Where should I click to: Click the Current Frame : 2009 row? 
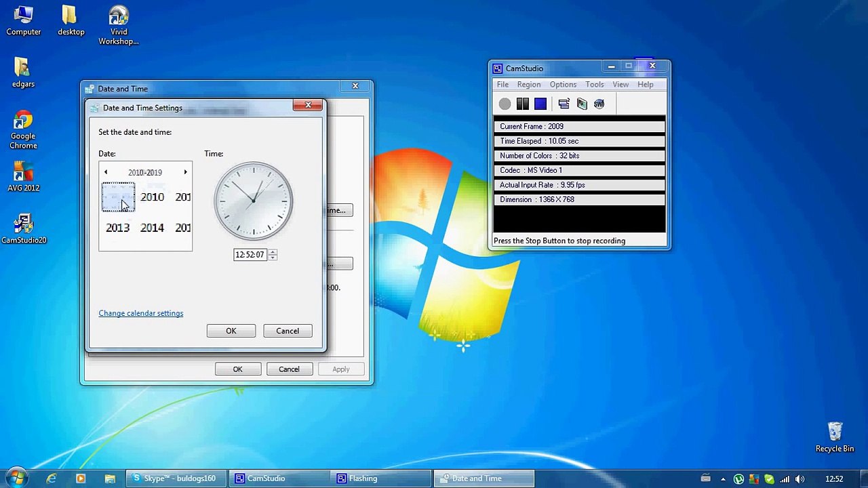[580, 127]
